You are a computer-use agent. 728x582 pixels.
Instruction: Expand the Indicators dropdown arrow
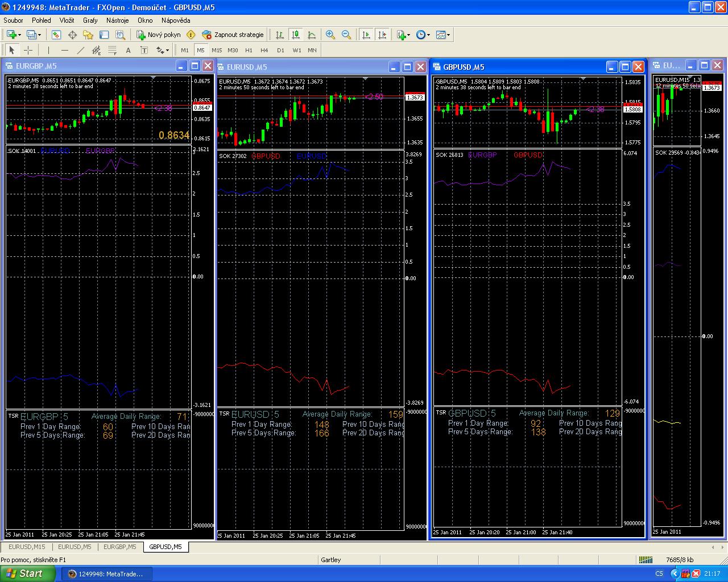pyautogui.click(x=408, y=35)
